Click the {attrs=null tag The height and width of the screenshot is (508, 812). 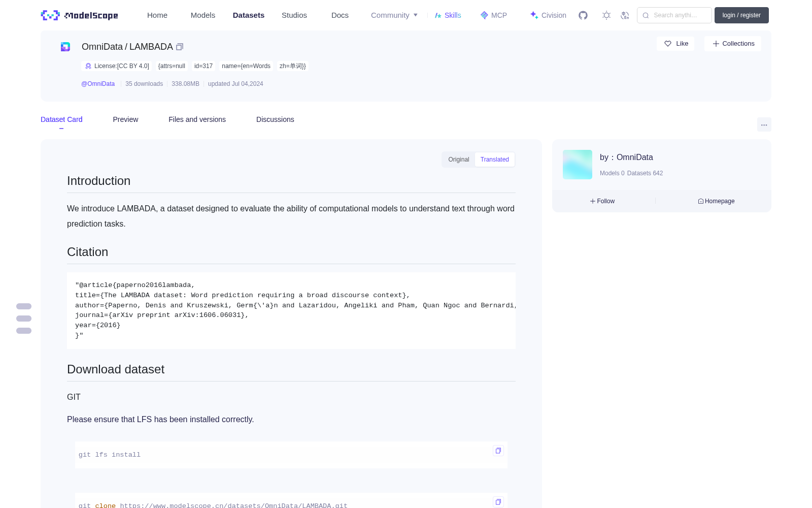172,66
